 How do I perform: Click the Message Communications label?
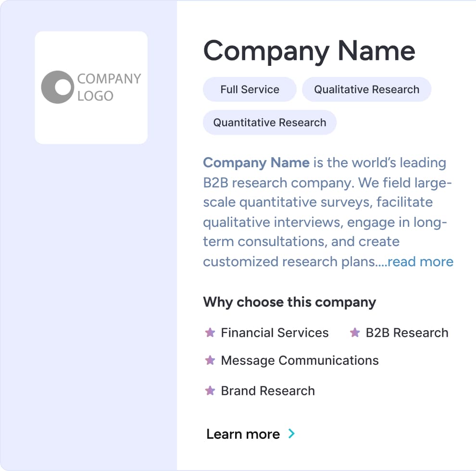click(300, 360)
